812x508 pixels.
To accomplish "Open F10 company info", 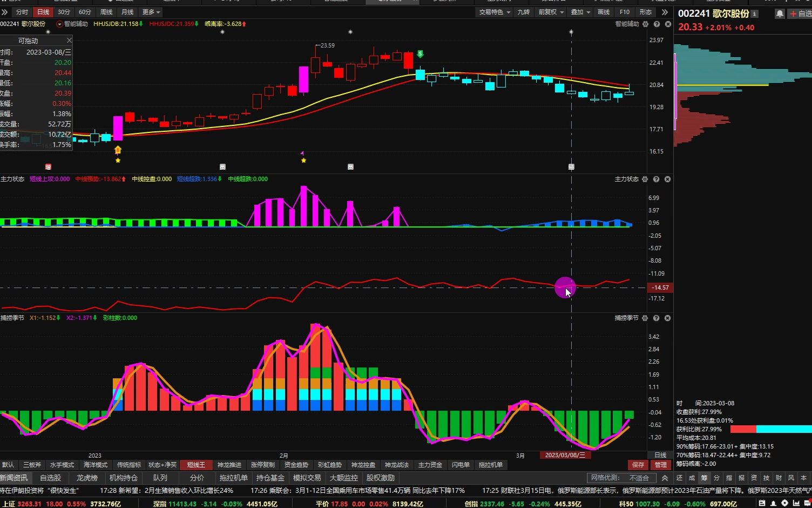I will click(625, 12).
